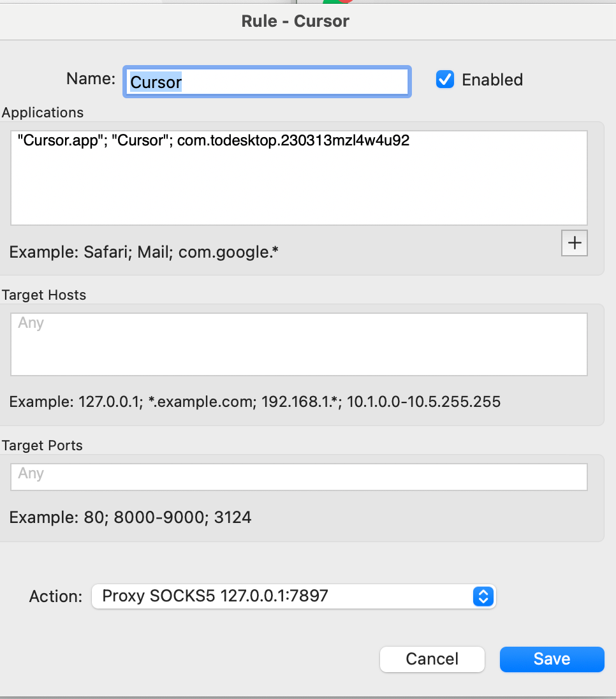Click the Rule - Cursor window title
616x699 pixels.
[295, 21]
